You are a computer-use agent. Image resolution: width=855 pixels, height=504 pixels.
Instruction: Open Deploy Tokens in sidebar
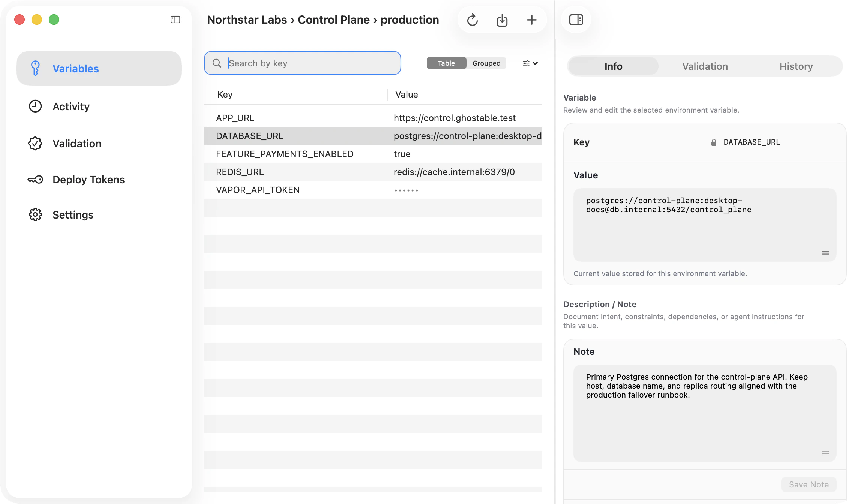88,180
